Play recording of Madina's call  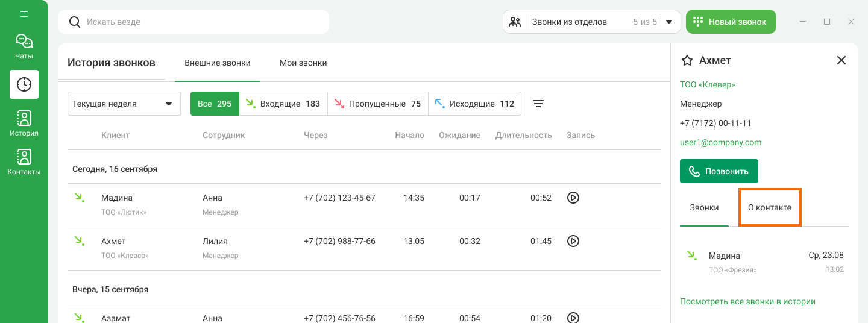[x=573, y=198]
